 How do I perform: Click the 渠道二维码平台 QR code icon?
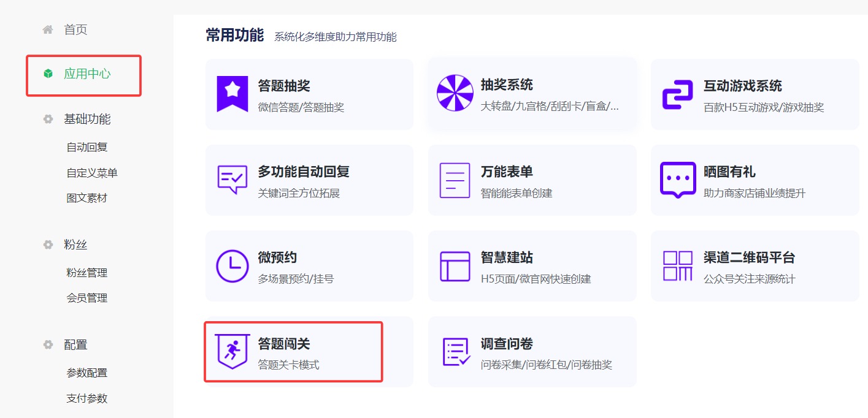677,266
